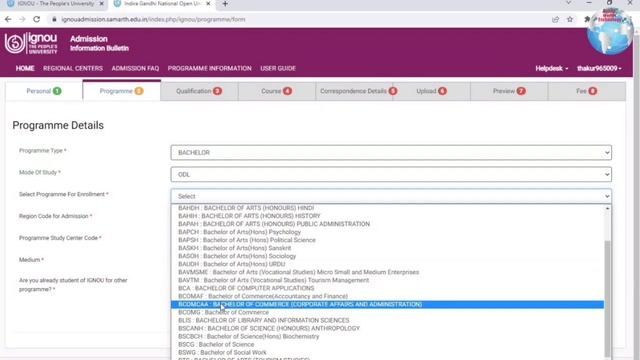This screenshot has width=640, height=360.
Task: Click the browser back arrow
Action: (8, 19)
